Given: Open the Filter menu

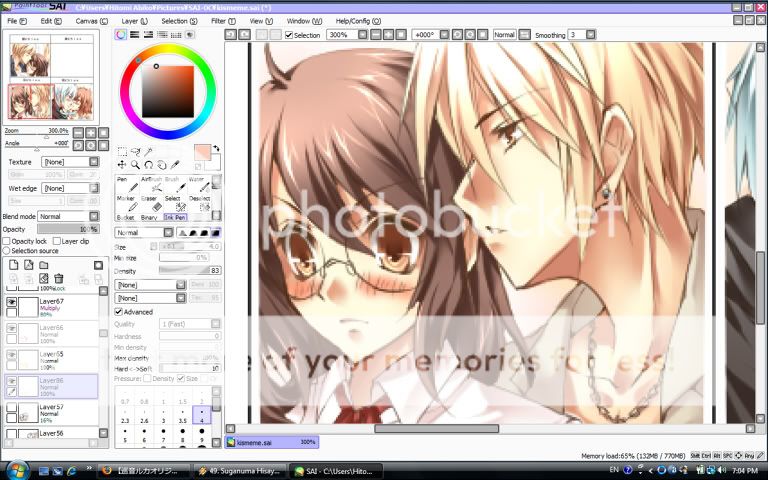Looking at the screenshot, I should 223,21.
